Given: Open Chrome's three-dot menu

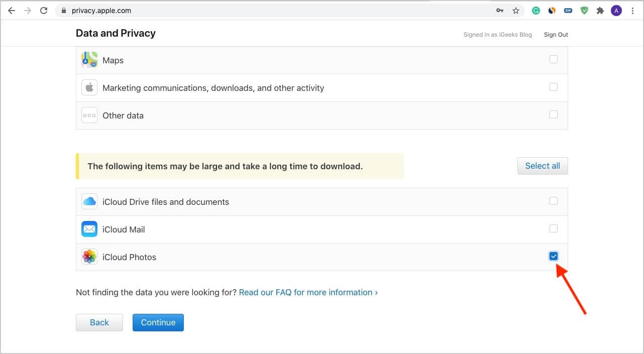Looking at the screenshot, I should pos(632,11).
